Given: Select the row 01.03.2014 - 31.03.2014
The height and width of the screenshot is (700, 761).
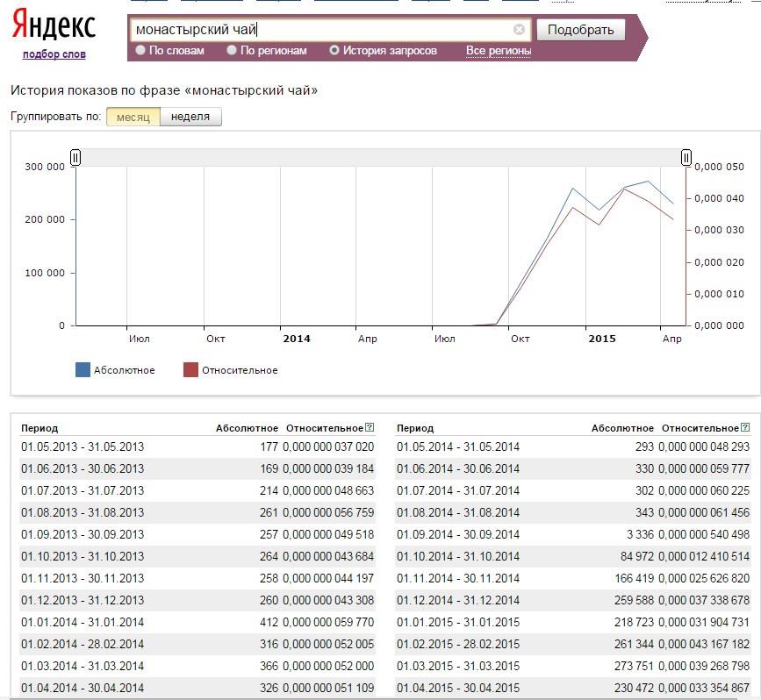Looking at the screenshot, I should coord(197,666).
